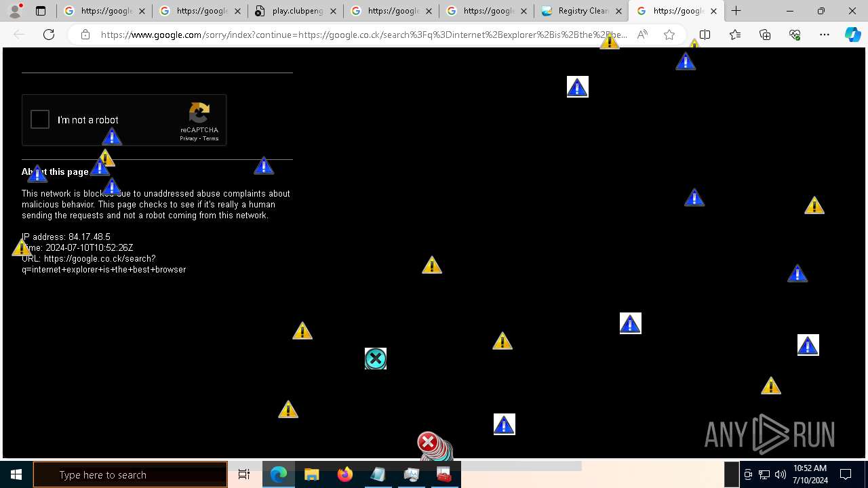Refresh the current page
868x488 pixels.
pyautogui.click(x=49, y=35)
